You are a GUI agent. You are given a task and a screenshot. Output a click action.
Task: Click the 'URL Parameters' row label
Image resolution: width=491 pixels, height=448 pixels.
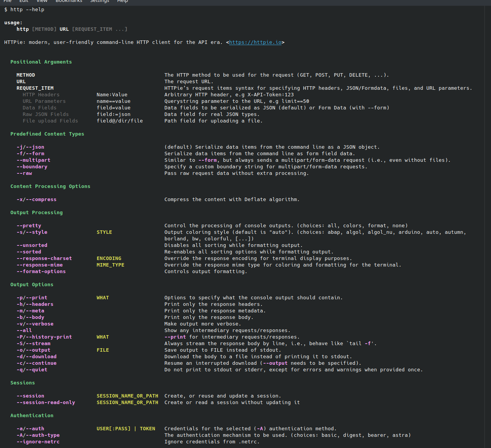click(44, 101)
